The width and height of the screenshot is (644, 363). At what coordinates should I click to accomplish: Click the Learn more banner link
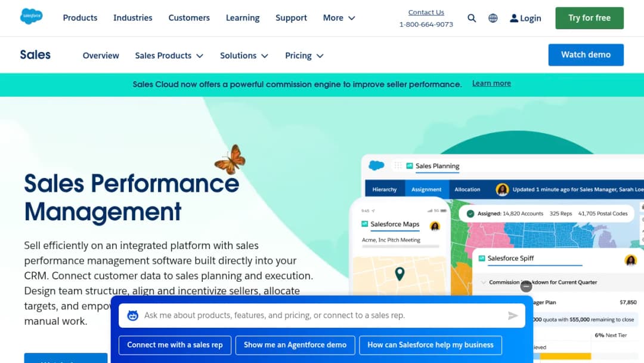coord(491,84)
